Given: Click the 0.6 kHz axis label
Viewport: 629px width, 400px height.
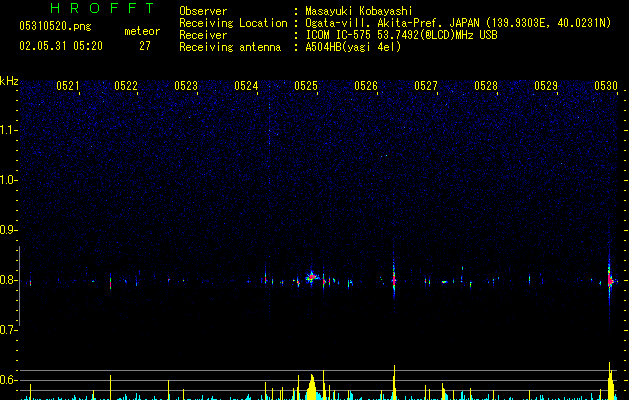Looking at the screenshot, I should coord(9,380).
